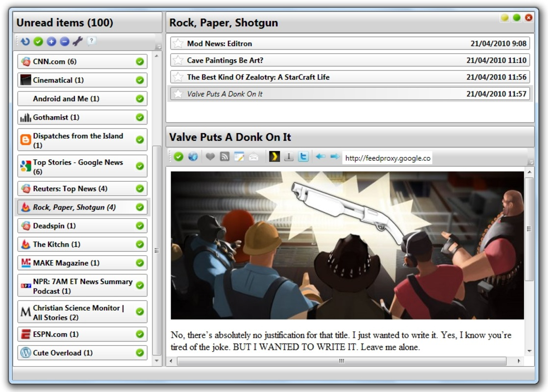The width and height of the screenshot is (548, 392).
Task: Share the article on Twitter
Action: pos(303,156)
